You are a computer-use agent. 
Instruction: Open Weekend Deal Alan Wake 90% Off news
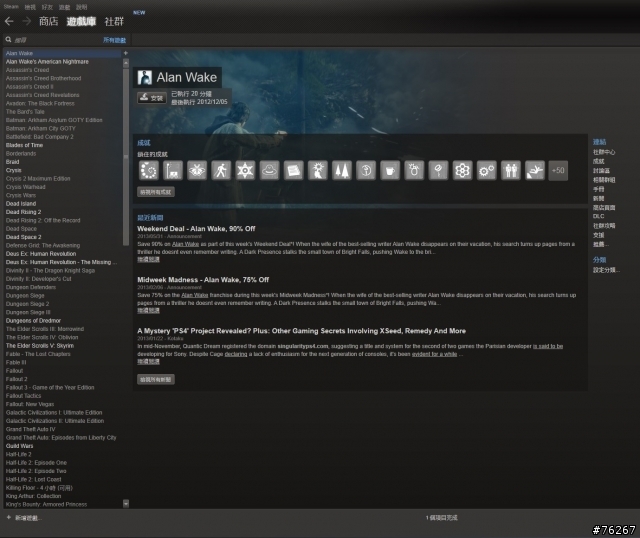coord(196,229)
